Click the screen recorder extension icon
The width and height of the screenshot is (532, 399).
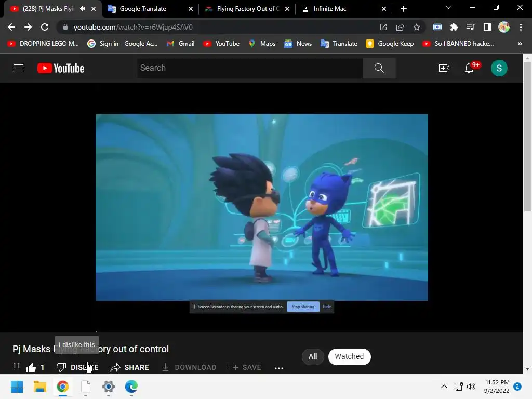coord(437,27)
